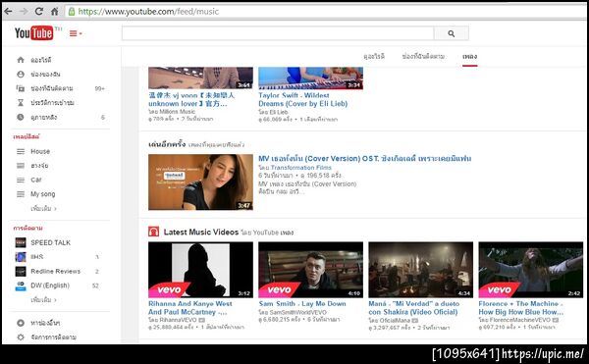
Task: Click the browser back arrow
Action: pos(8,11)
